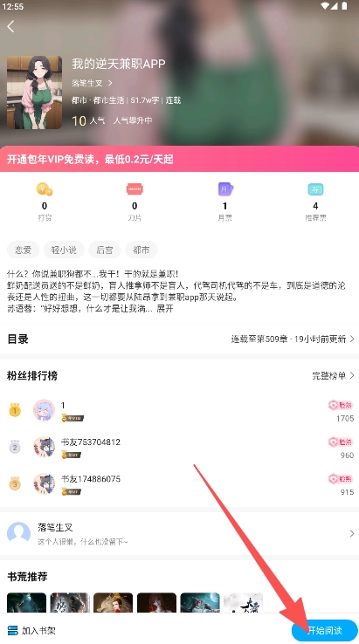Open 完整榜单 full fan ranking
359x644 pixels.
click(x=333, y=375)
